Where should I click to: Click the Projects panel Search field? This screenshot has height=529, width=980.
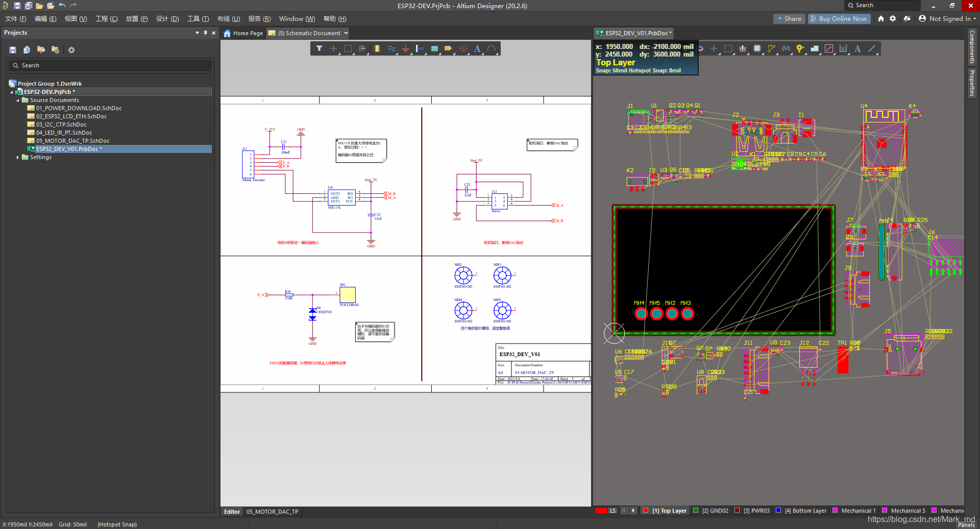(x=110, y=66)
